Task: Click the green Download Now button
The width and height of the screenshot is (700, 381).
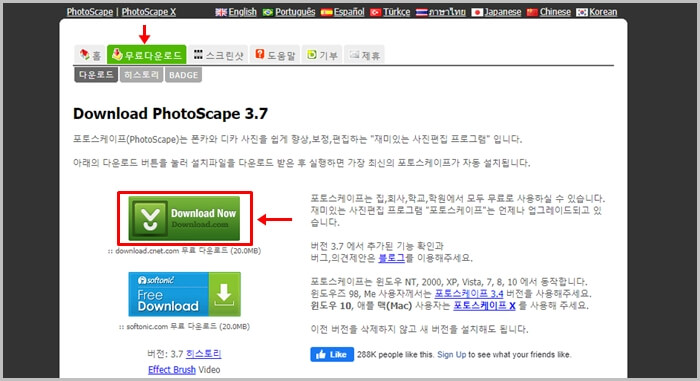Action: (184, 218)
